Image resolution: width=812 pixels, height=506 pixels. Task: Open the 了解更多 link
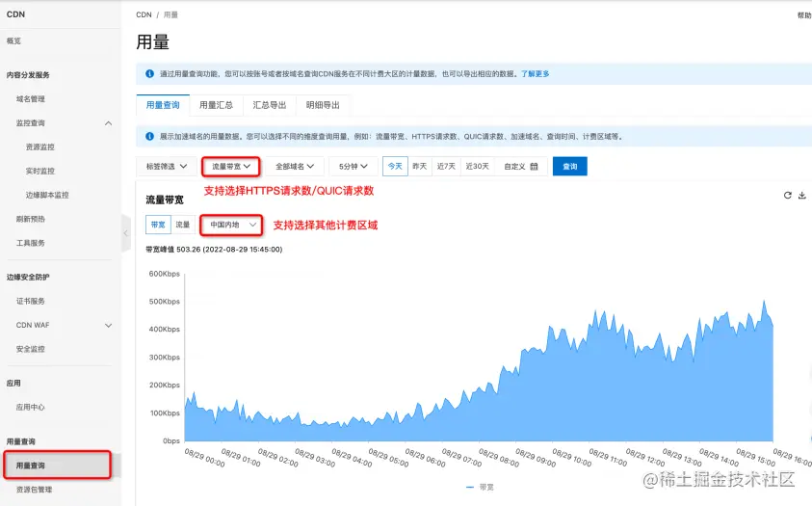pos(535,74)
